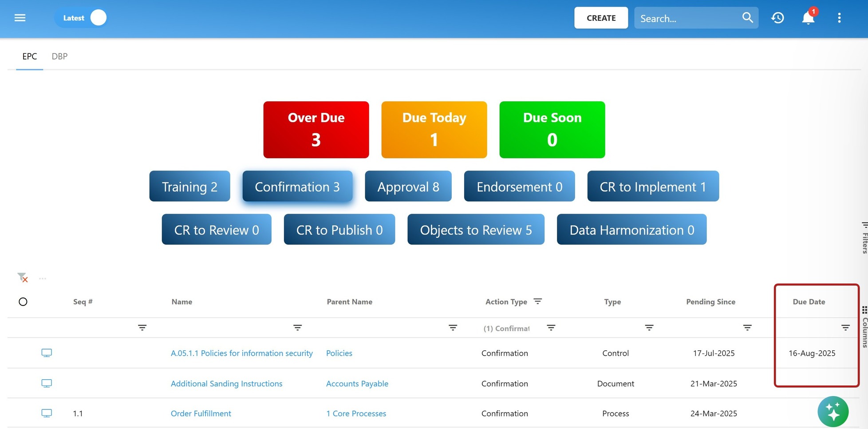Select the Endorsement 0 tile
This screenshot has width=868, height=429.
tap(519, 186)
